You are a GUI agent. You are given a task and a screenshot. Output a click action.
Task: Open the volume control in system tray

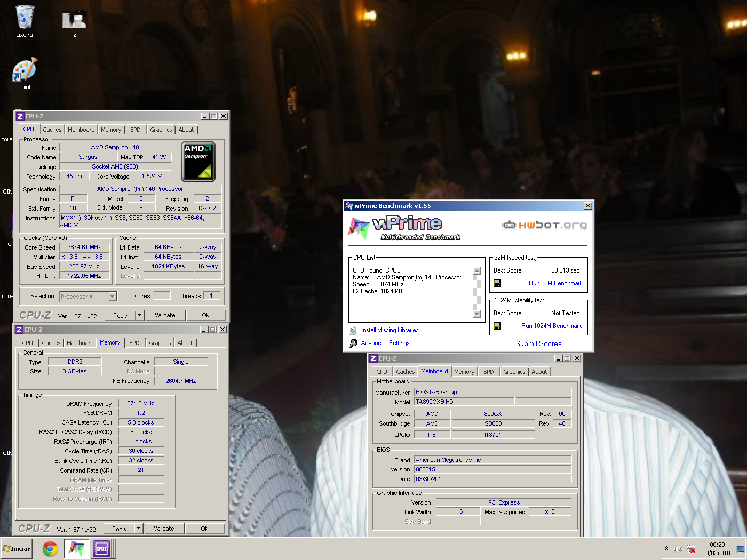[678, 549]
